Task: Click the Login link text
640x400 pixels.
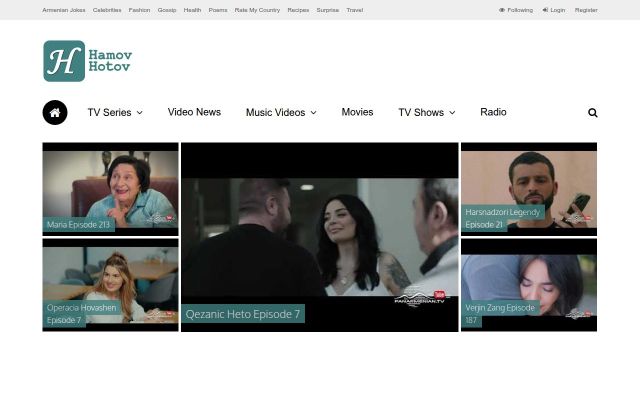Action: pyautogui.click(x=558, y=10)
